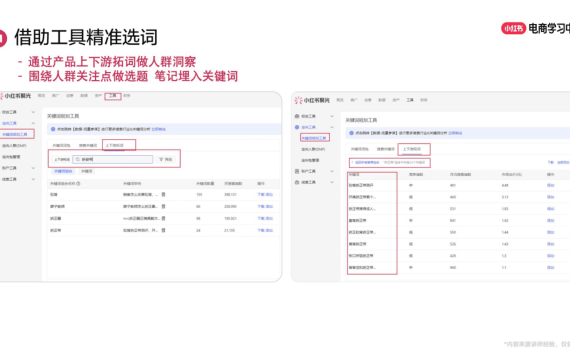Viewport: 570px width, 360px height.
Task: Click bid value 4.48 in right table
Action: [505, 185]
